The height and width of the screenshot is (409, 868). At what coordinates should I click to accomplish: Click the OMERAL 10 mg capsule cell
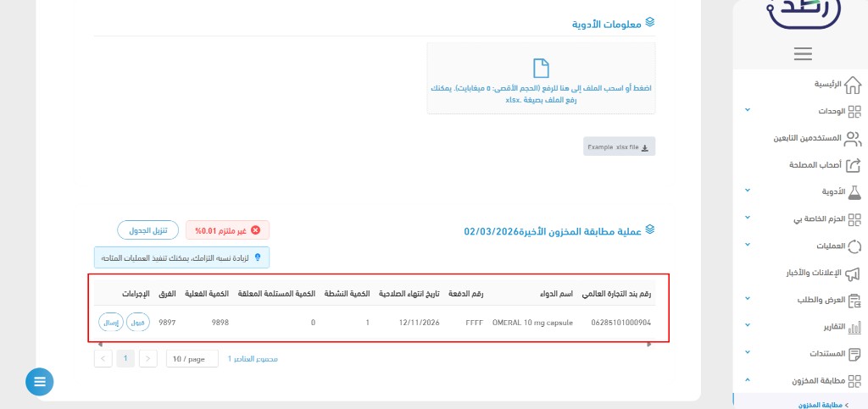point(532,323)
